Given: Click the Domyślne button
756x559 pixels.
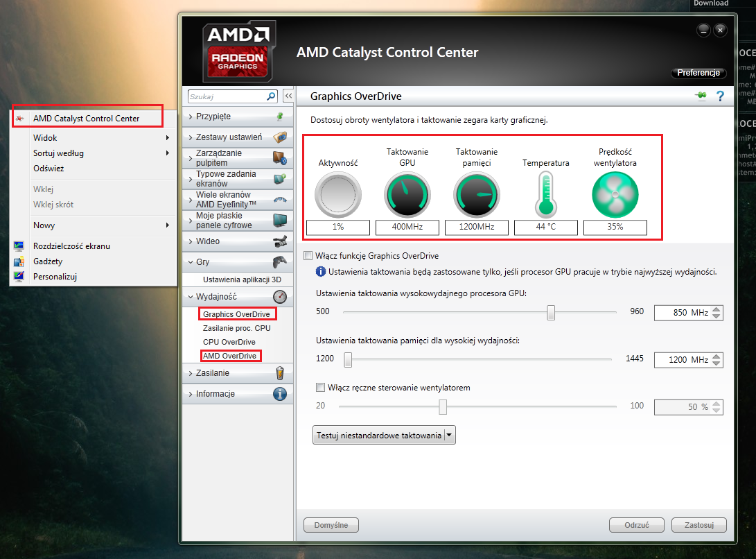Looking at the screenshot, I should point(331,525).
